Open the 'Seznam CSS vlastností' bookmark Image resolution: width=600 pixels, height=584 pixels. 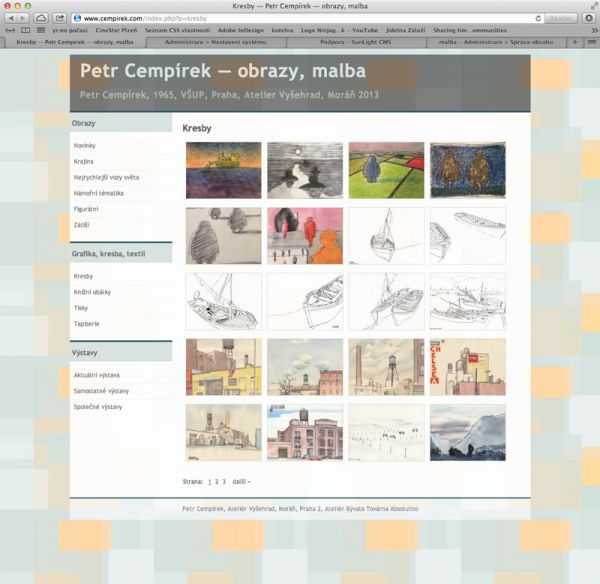[x=177, y=30]
